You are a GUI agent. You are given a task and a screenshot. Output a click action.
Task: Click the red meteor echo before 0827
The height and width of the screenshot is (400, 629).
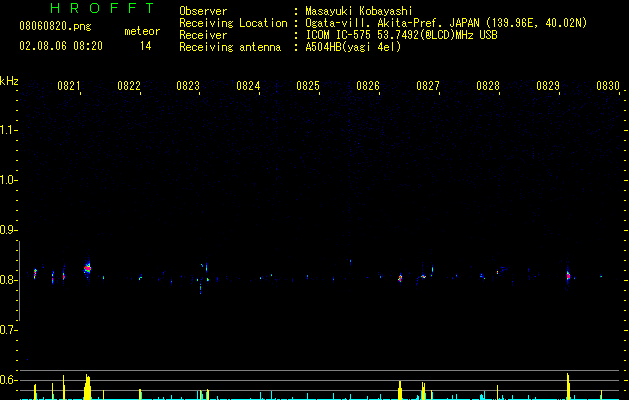400,278
